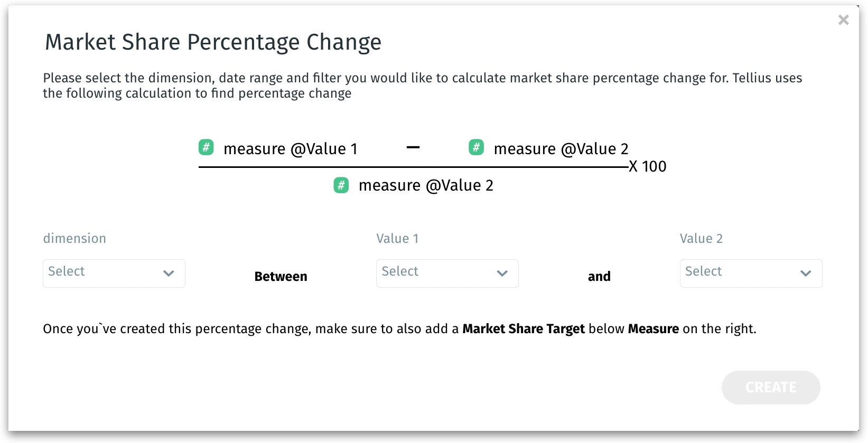This screenshot has height=443, width=868.
Task: Click the 'and' label between value dropdowns
Action: click(x=599, y=277)
